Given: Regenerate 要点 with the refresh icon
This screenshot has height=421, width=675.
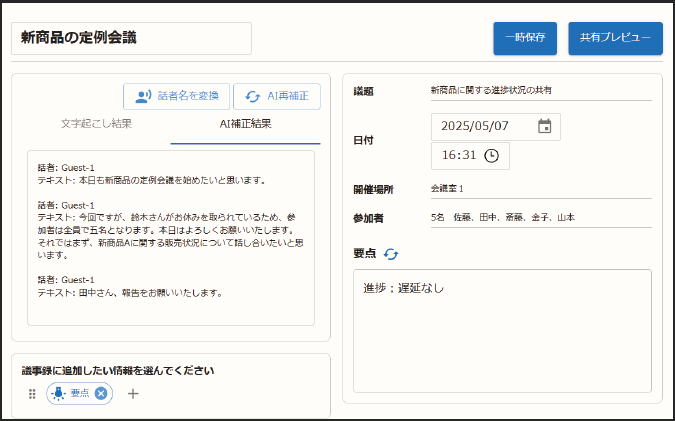Looking at the screenshot, I should coord(391,254).
